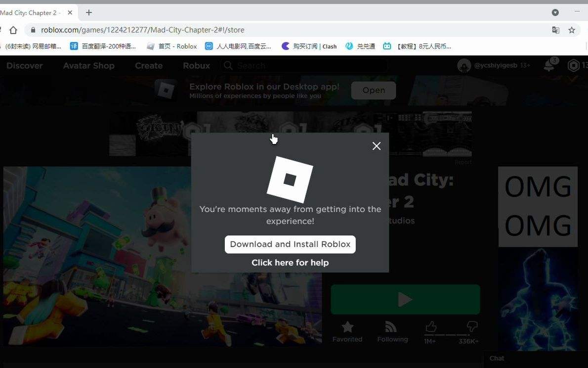The width and height of the screenshot is (588, 368).
Task: Click the Mad City game thumbnail
Action: point(163,256)
